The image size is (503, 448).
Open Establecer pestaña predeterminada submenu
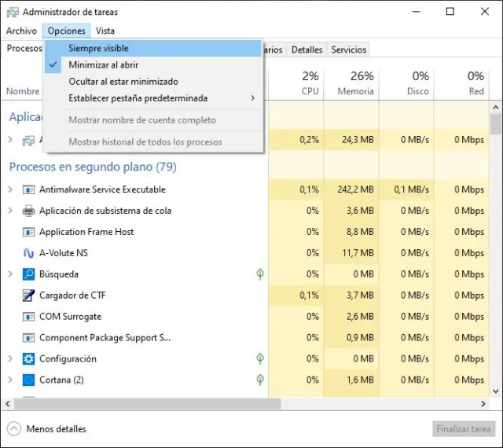click(138, 98)
